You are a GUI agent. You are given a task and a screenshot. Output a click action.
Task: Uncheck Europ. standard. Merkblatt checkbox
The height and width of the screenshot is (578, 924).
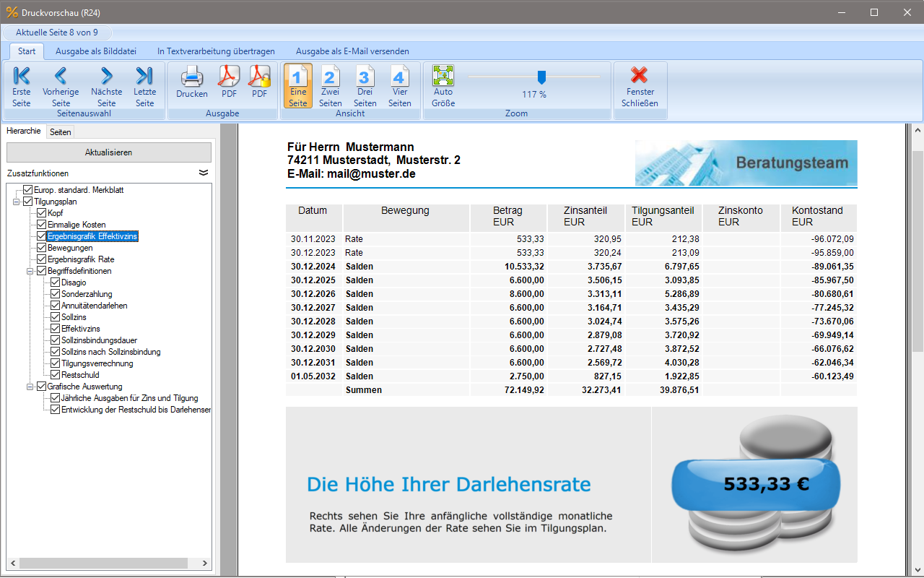pyautogui.click(x=28, y=190)
